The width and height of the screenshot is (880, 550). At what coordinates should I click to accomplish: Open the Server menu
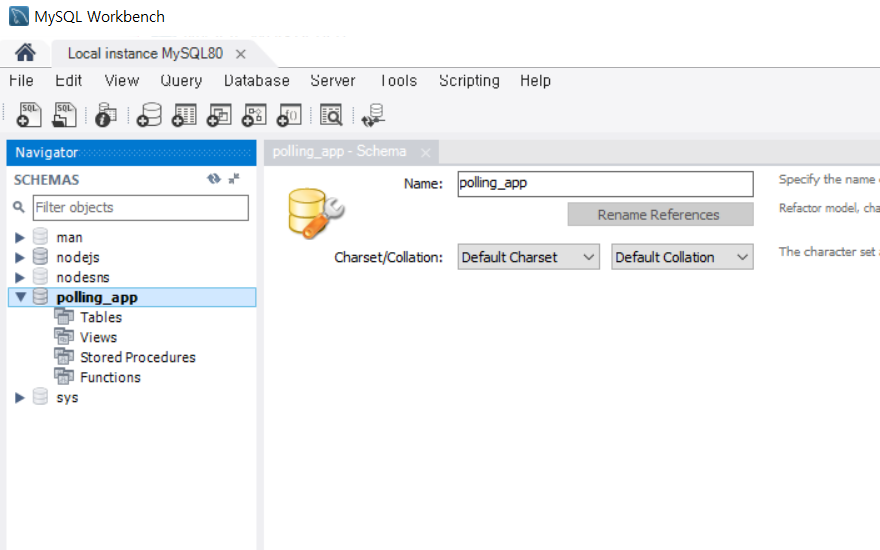click(333, 81)
